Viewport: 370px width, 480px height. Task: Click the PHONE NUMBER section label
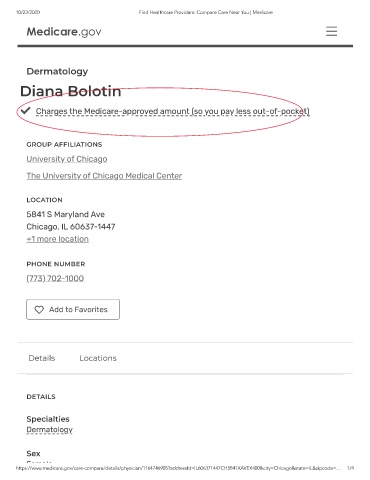56,264
